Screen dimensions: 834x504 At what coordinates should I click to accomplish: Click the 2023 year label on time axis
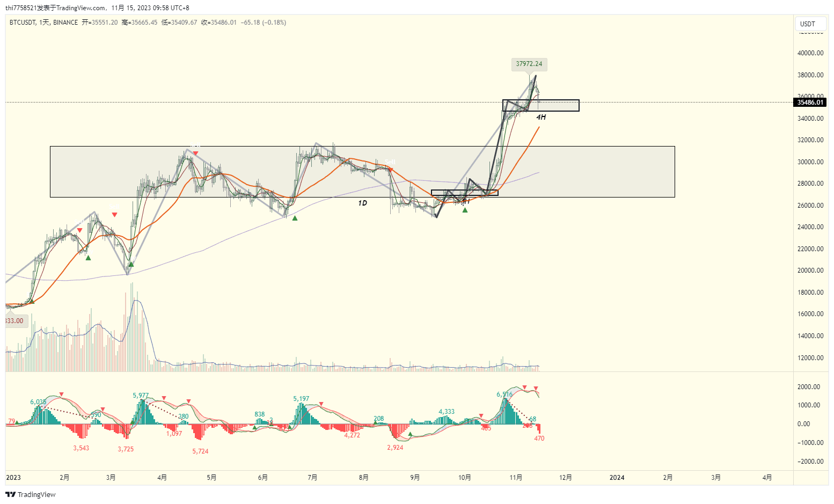13,478
